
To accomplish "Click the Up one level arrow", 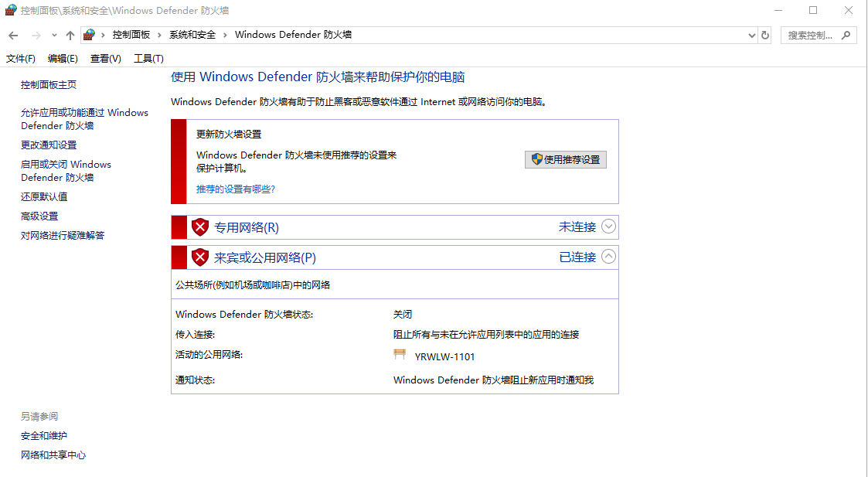I will (x=70, y=36).
